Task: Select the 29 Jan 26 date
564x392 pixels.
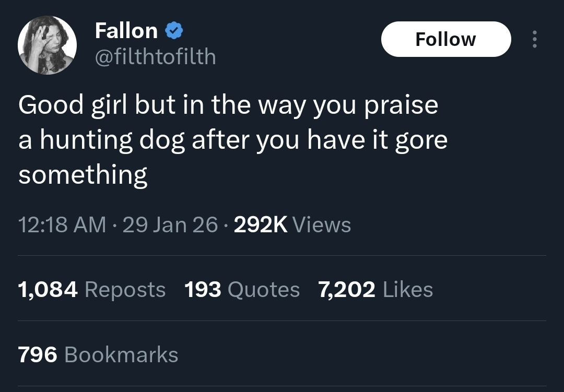Action: pos(170,224)
